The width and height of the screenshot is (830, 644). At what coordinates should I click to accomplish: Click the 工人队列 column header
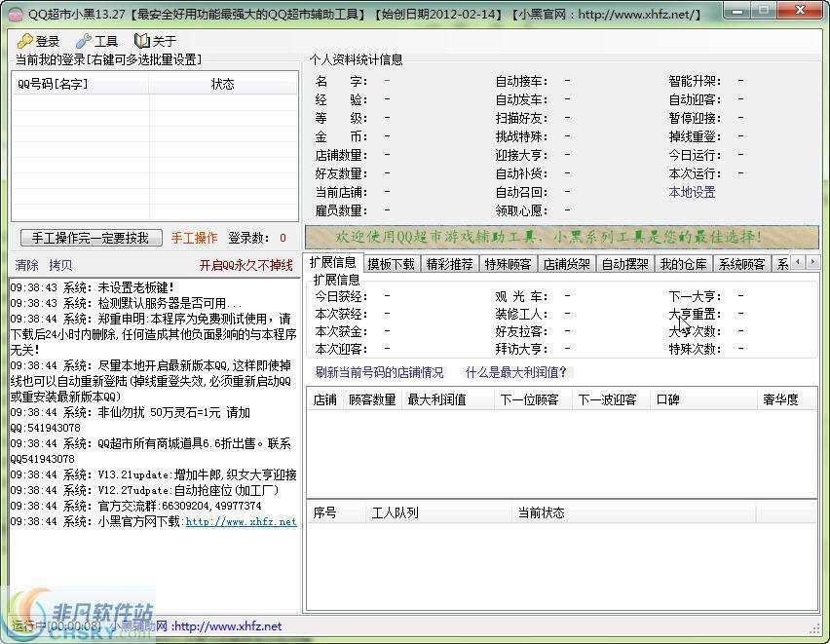[x=437, y=512]
